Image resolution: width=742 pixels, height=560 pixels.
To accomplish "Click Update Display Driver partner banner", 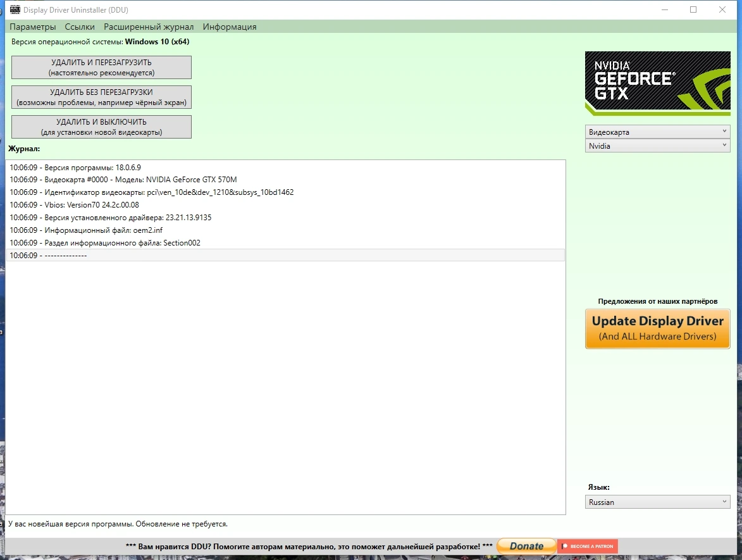I will 657,328.
